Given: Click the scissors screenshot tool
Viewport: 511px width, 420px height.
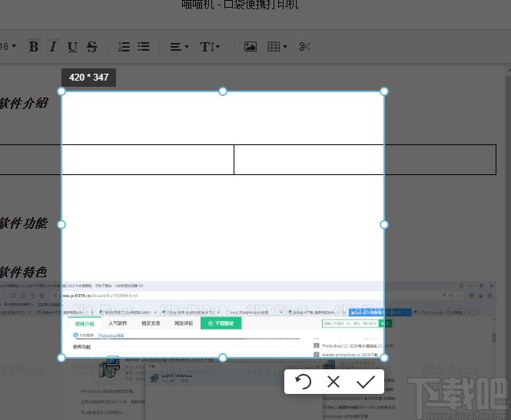Looking at the screenshot, I should (305, 47).
